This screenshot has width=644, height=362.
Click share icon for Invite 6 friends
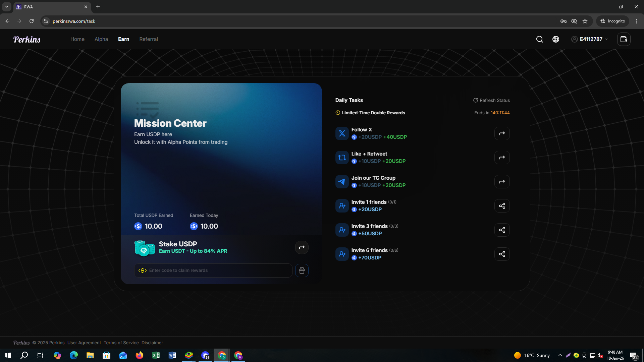coord(502,254)
